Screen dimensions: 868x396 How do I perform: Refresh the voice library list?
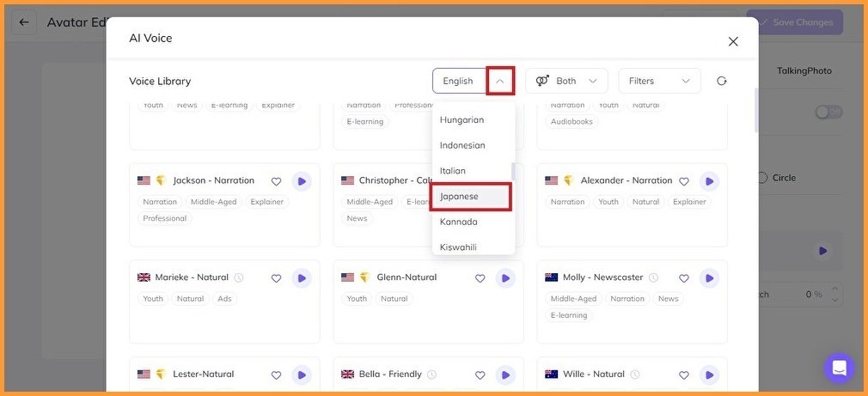click(721, 81)
